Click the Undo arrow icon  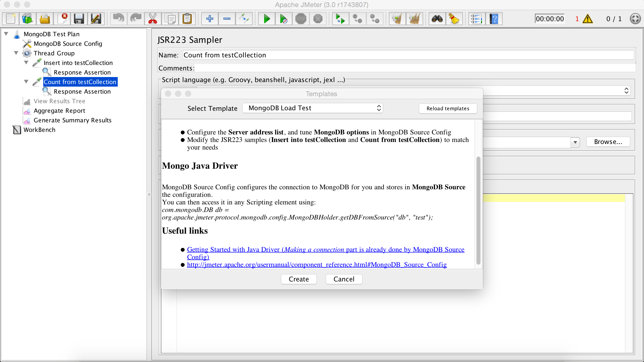pos(118,19)
